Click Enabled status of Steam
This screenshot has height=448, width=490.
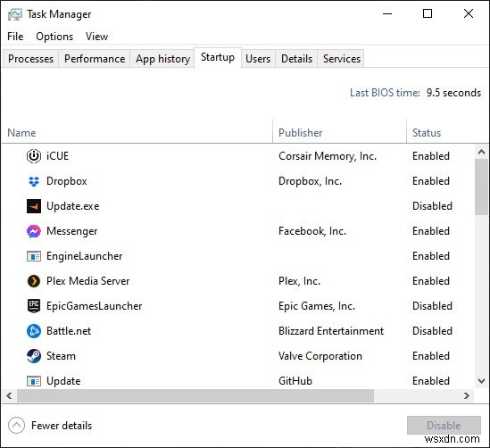(x=431, y=356)
